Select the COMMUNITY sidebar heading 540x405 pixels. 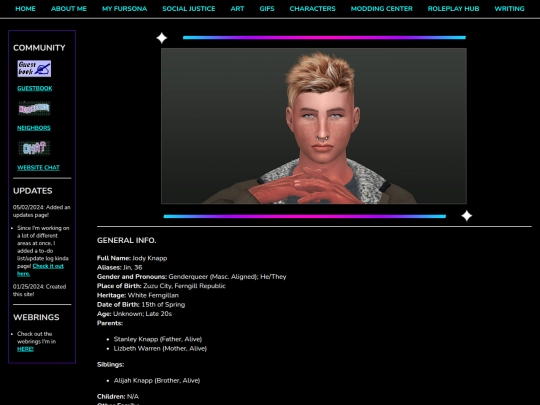(x=39, y=48)
